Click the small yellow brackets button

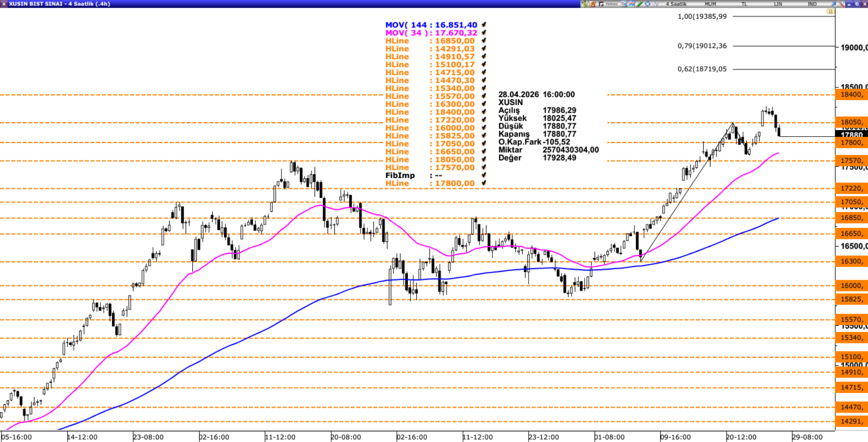[830, 11]
